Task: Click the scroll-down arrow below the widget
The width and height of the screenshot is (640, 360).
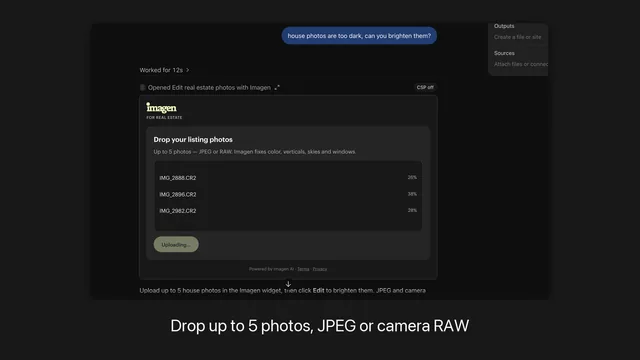Action: click(288, 284)
